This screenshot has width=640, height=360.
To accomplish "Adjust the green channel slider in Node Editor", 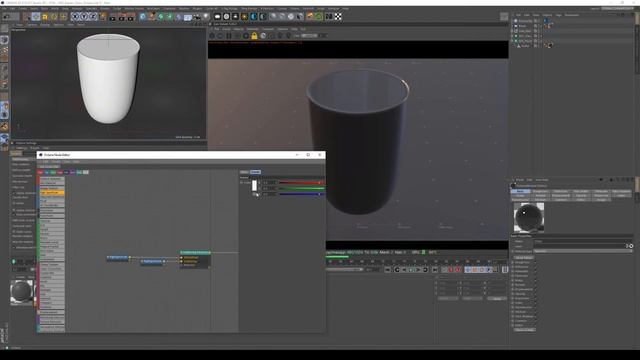I will (301, 189).
